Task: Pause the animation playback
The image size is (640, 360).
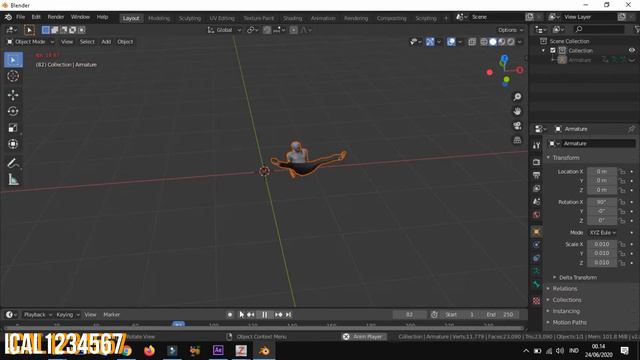Action: (x=264, y=315)
